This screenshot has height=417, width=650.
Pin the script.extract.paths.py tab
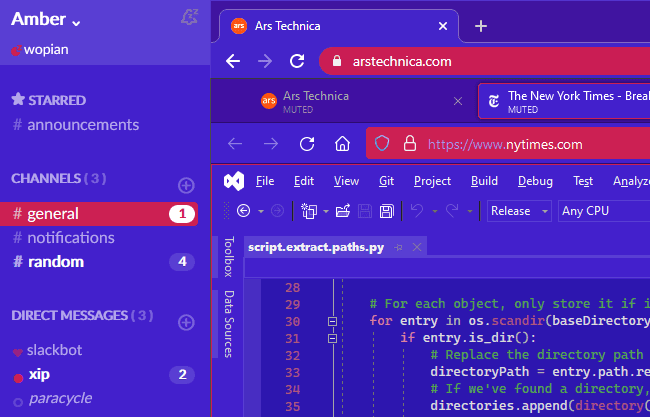[399, 247]
